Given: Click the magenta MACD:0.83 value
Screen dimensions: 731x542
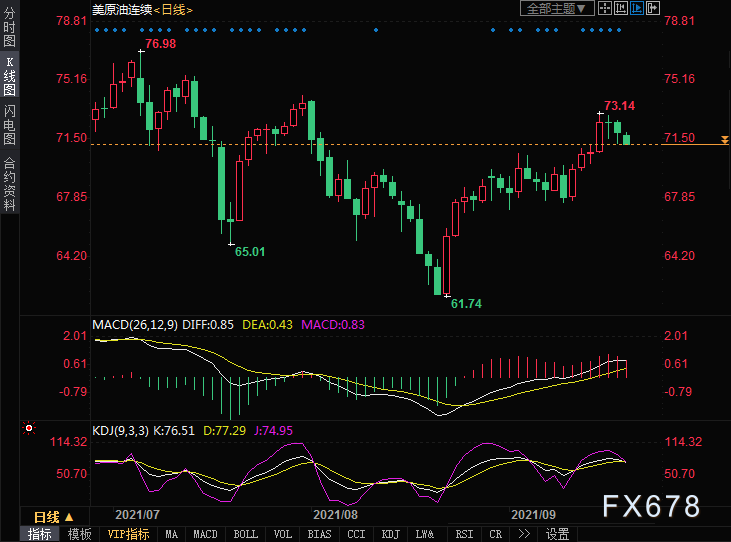Looking at the screenshot, I should (333, 325).
